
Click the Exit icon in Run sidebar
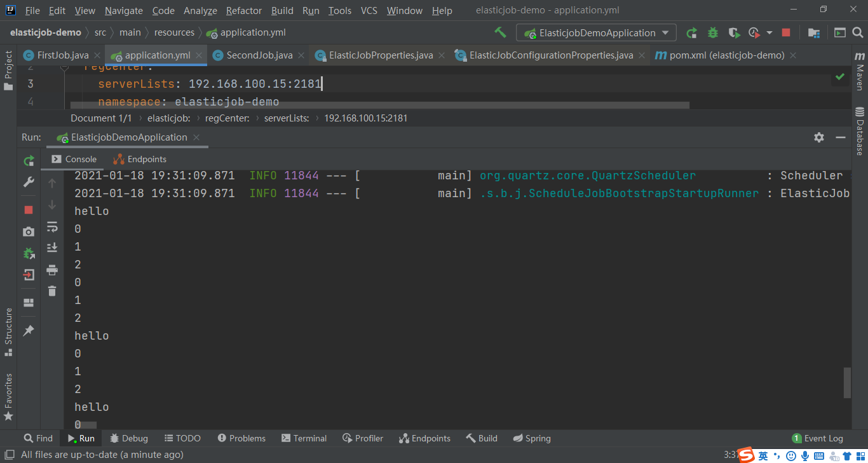click(x=29, y=275)
